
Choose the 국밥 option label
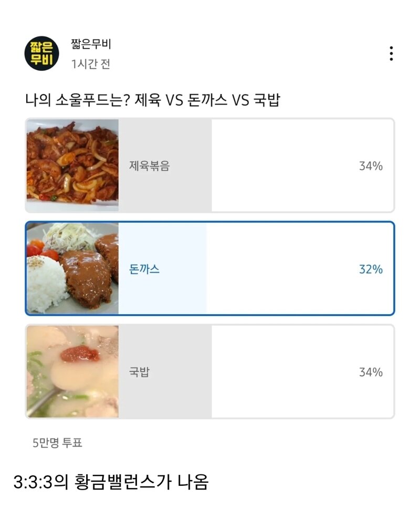139,372
